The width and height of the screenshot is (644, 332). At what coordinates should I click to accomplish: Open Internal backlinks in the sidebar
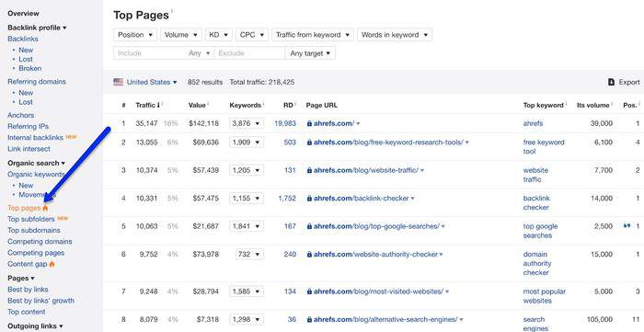point(35,138)
